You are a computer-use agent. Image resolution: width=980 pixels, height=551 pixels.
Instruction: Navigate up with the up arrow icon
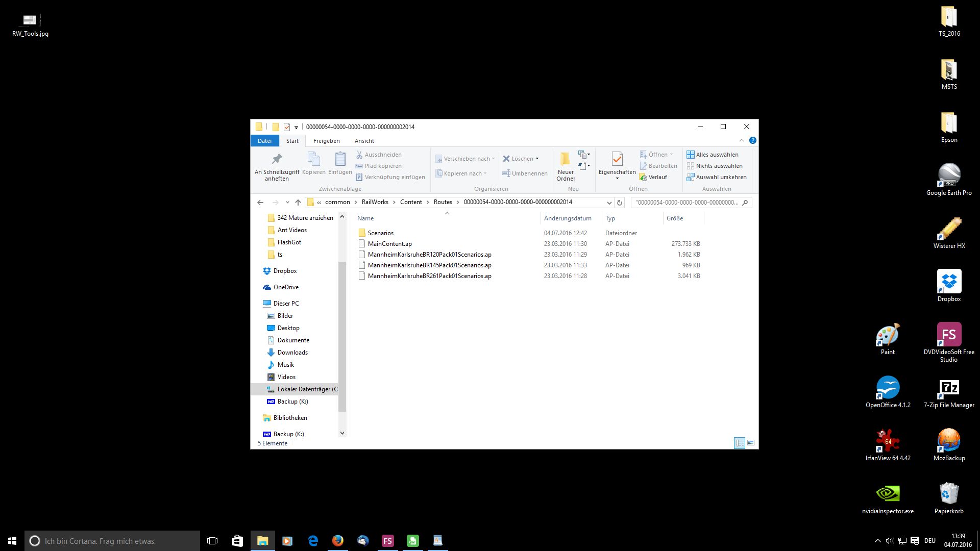(298, 203)
